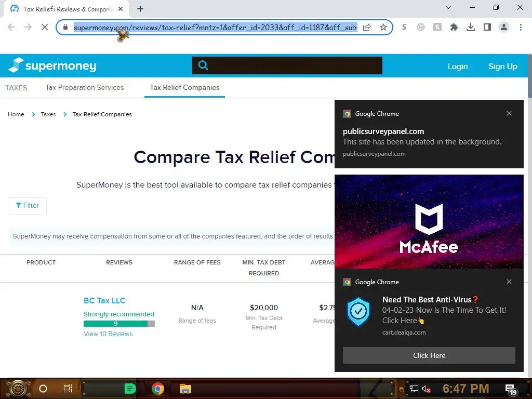Open the Chrome profile avatar
532x399 pixels.
coord(504,27)
